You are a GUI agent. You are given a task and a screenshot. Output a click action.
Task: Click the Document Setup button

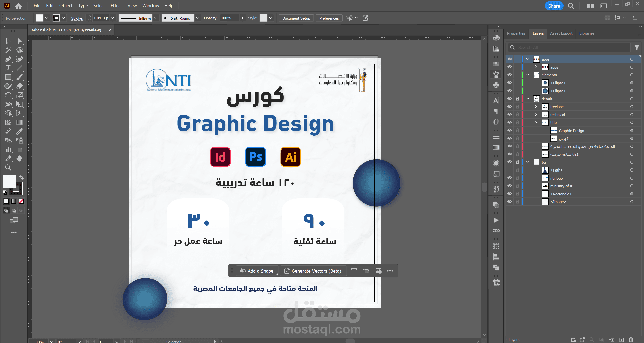point(296,18)
